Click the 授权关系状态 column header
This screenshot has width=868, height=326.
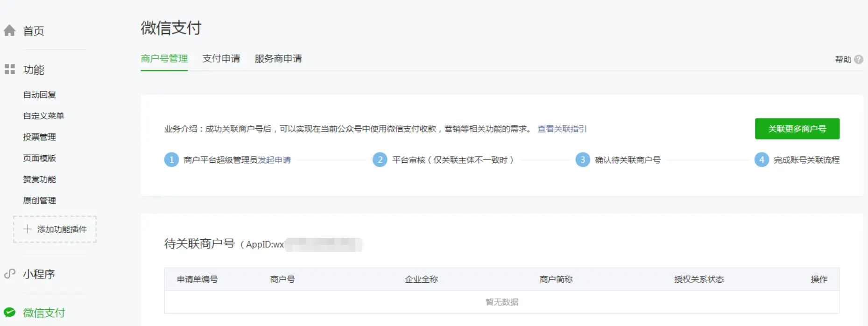pyautogui.click(x=699, y=279)
